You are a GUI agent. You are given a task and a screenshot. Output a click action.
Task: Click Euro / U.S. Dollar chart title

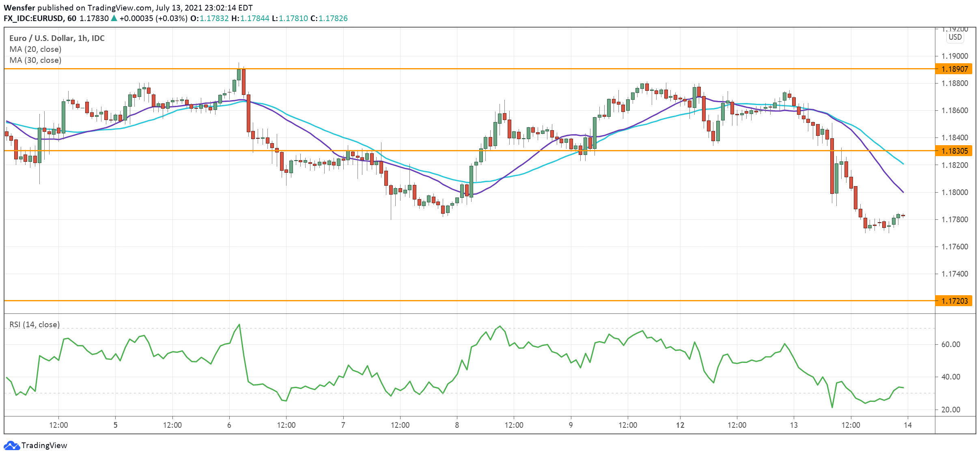click(57, 38)
